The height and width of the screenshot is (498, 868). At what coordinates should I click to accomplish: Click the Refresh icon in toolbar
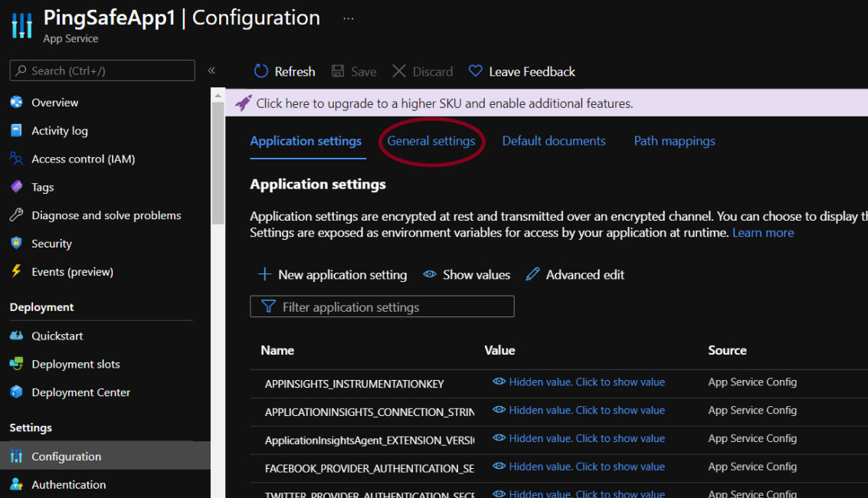(x=261, y=71)
